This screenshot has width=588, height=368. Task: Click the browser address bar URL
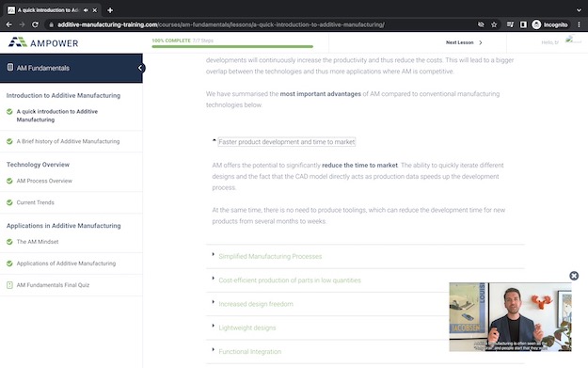(221, 24)
